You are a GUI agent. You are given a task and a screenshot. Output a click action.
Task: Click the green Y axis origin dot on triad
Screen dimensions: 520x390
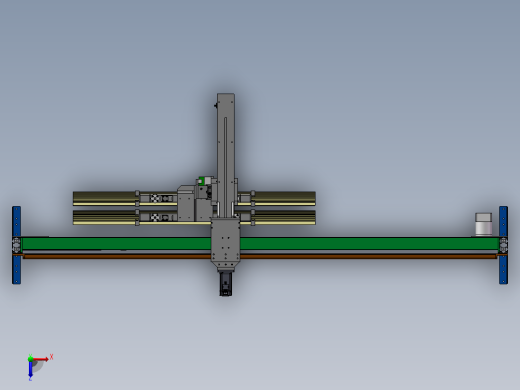coord(30,359)
